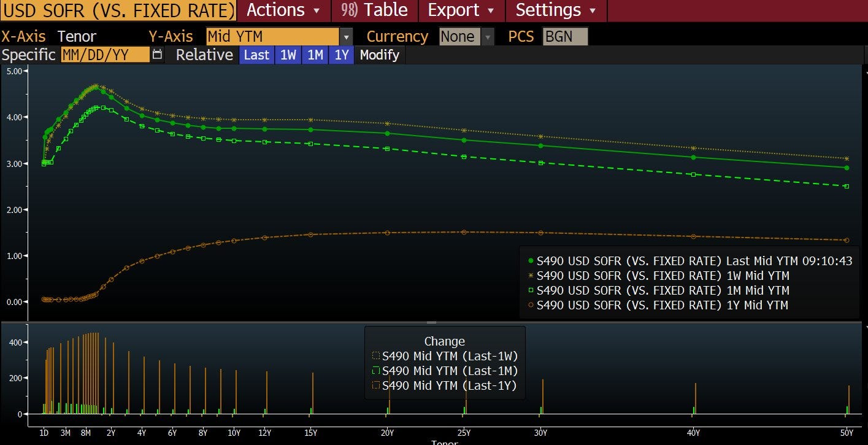Viewport: 868px width, 445px height.
Task: Click the 'Tenor' X-Axis value
Action: (x=77, y=37)
